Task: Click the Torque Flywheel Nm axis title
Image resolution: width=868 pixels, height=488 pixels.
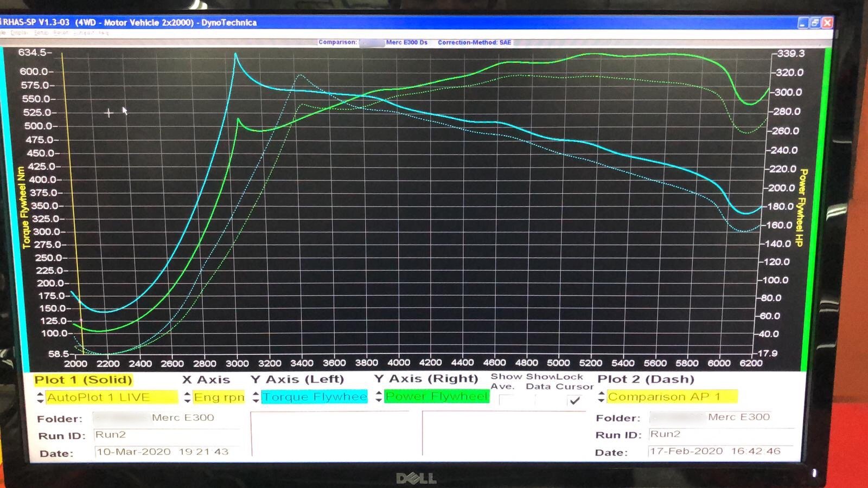Action: (x=23, y=208)
